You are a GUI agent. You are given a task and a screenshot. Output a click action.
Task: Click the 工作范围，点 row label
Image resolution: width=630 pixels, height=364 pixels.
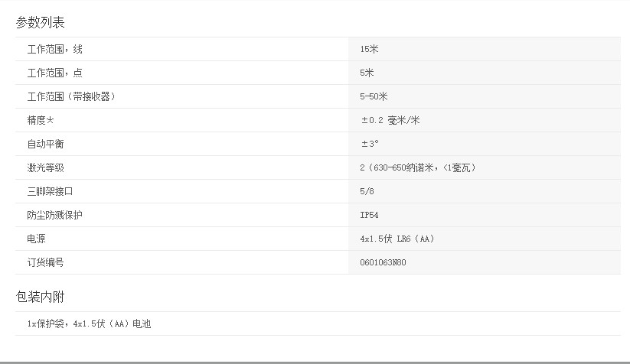click(x=54, y=73)
